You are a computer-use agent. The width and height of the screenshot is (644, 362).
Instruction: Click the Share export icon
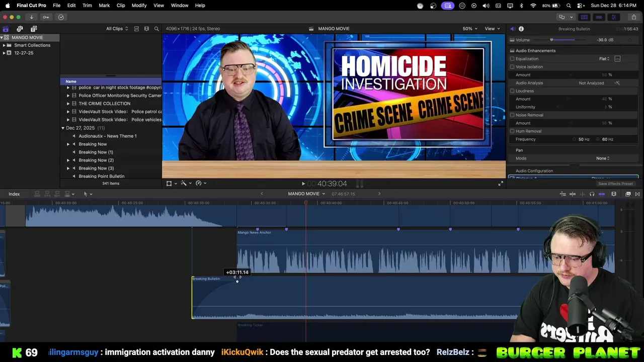point(633,17)
